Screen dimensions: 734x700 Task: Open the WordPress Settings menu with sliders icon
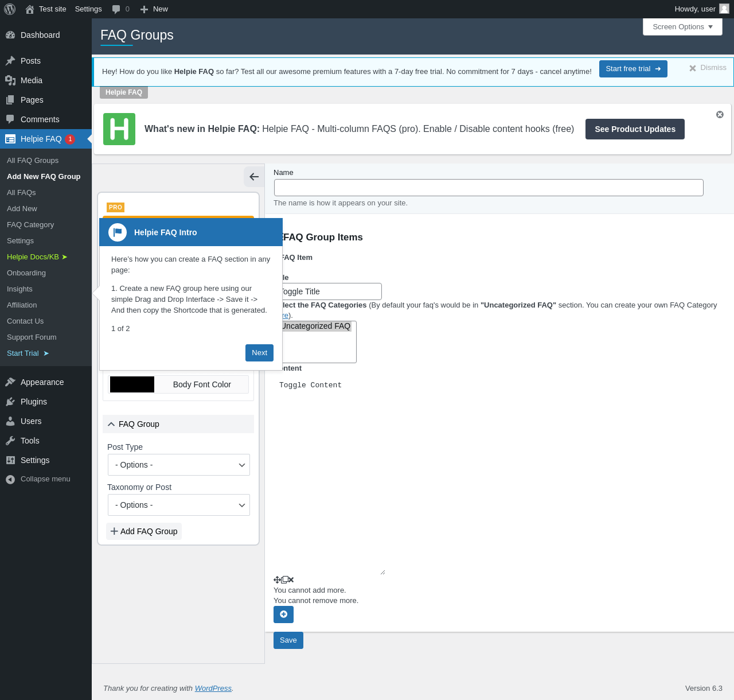(x=46, y=460)
